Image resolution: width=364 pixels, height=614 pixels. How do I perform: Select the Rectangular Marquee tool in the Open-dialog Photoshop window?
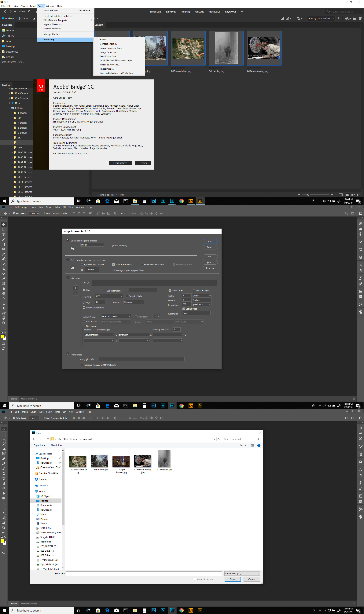tap(4, 434)
